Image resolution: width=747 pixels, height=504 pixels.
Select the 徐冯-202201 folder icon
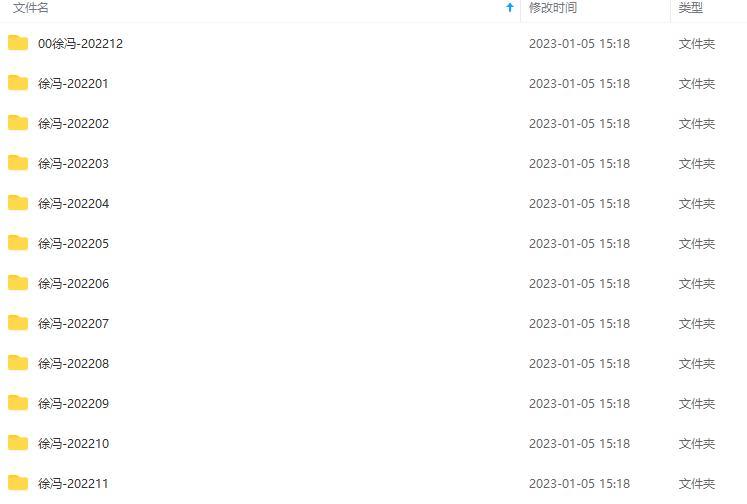tap(18, 83)
